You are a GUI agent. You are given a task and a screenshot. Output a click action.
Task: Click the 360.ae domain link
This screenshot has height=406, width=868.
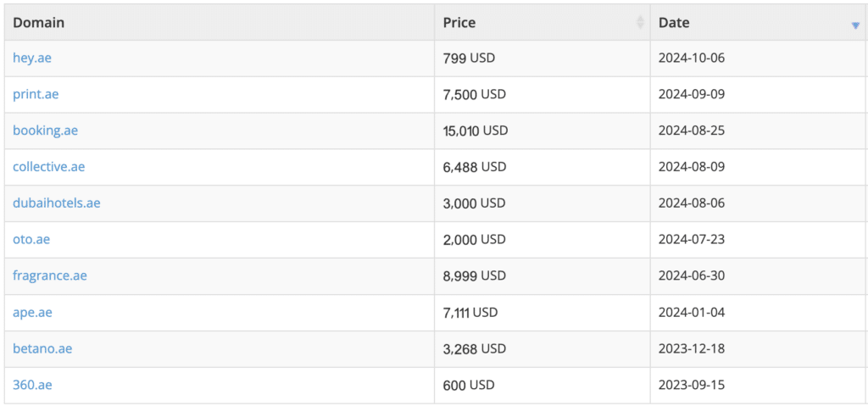[x=32, y=385]
